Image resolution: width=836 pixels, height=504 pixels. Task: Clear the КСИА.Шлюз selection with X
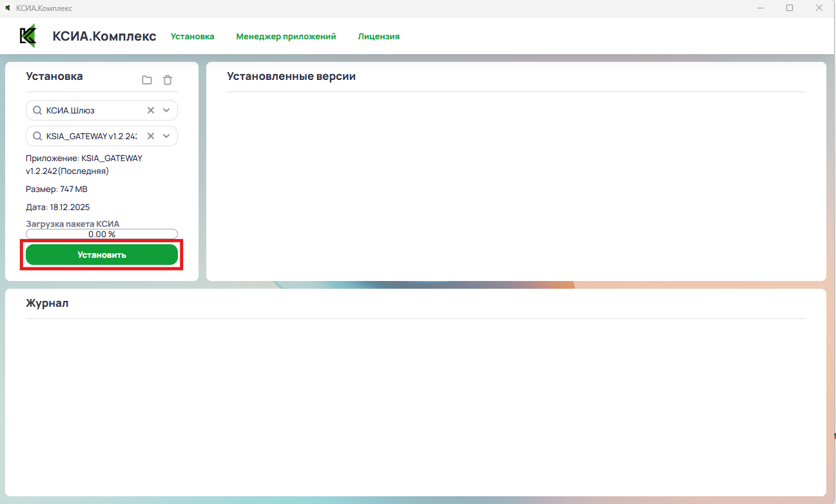pyautogui.click(x=151, y=110)
